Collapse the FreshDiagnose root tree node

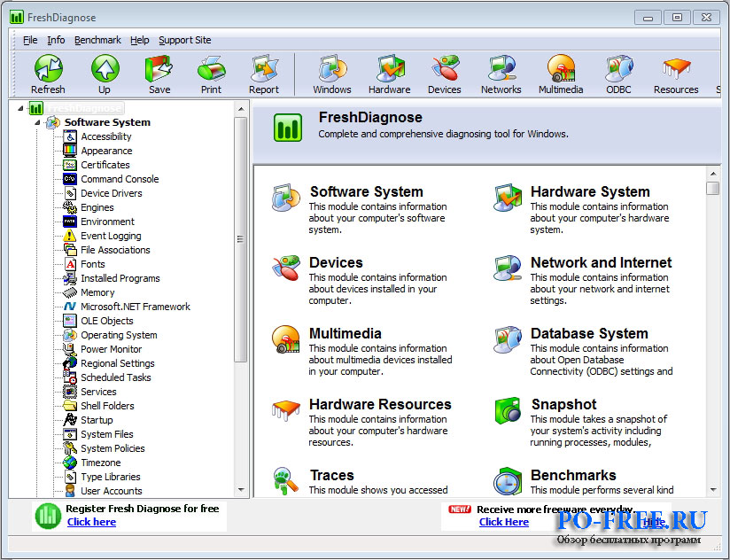point(20,108)
